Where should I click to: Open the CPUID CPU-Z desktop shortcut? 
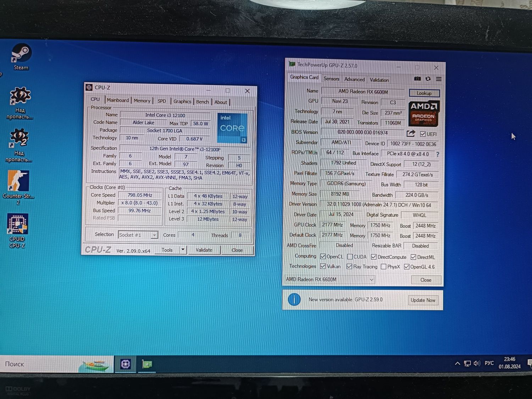click(17, 230)
